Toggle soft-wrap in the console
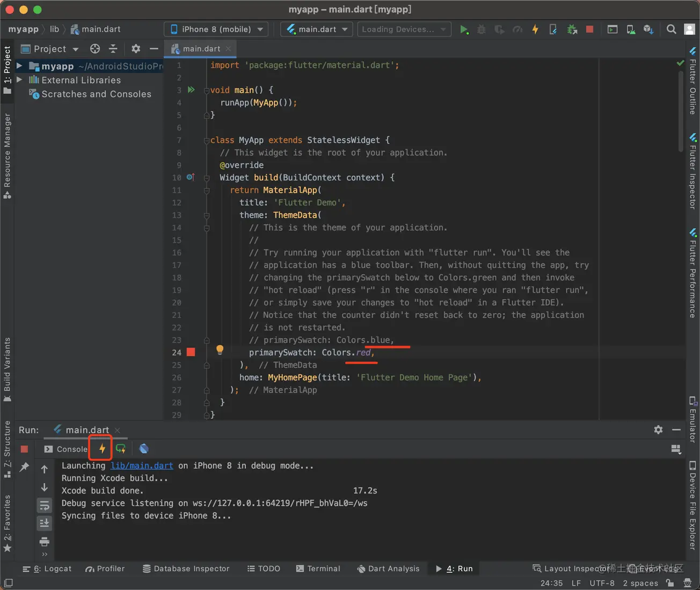 [45, 505]
